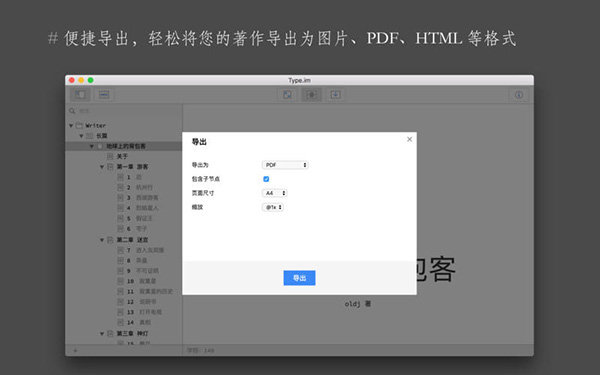Click the document icon beside 第三章
The image size is (600, 375).
110,334
